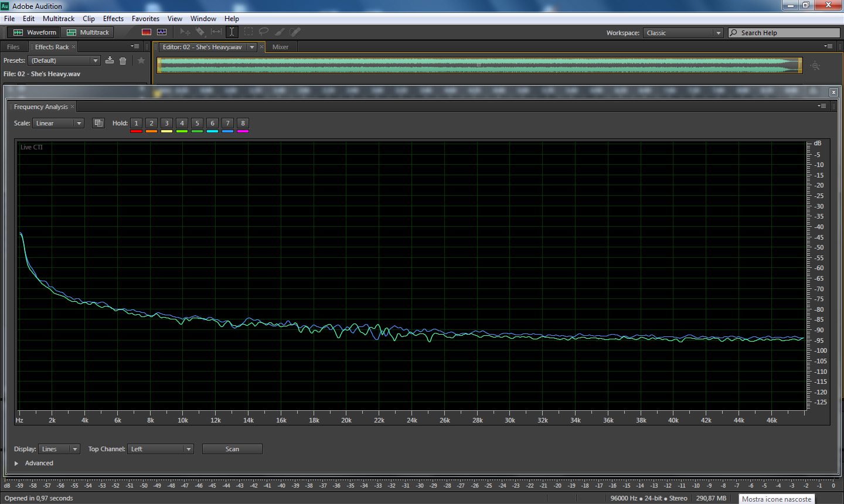The width and height of the screenshot is (844, 504).
Task: Select the Time Selection tool
Action: coord(232,32)
